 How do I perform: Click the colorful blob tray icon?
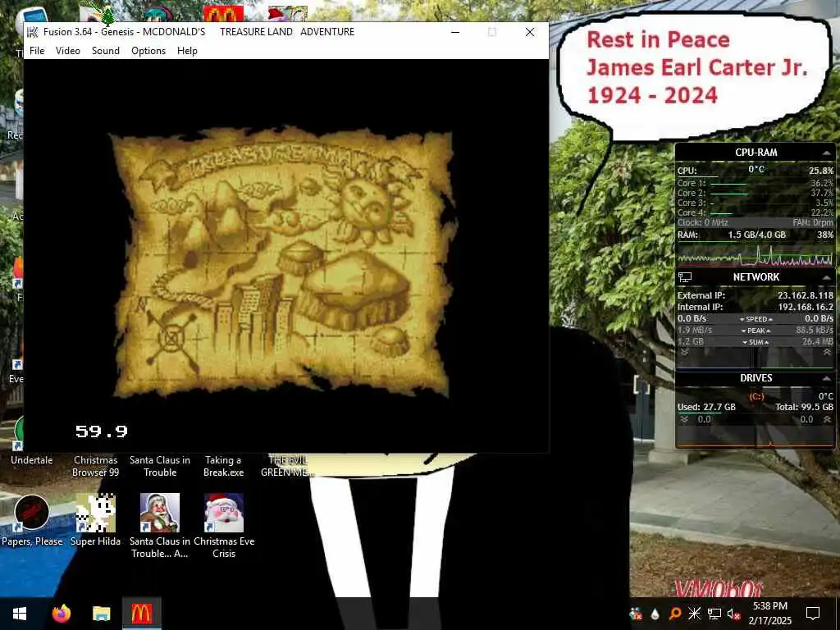636,614
